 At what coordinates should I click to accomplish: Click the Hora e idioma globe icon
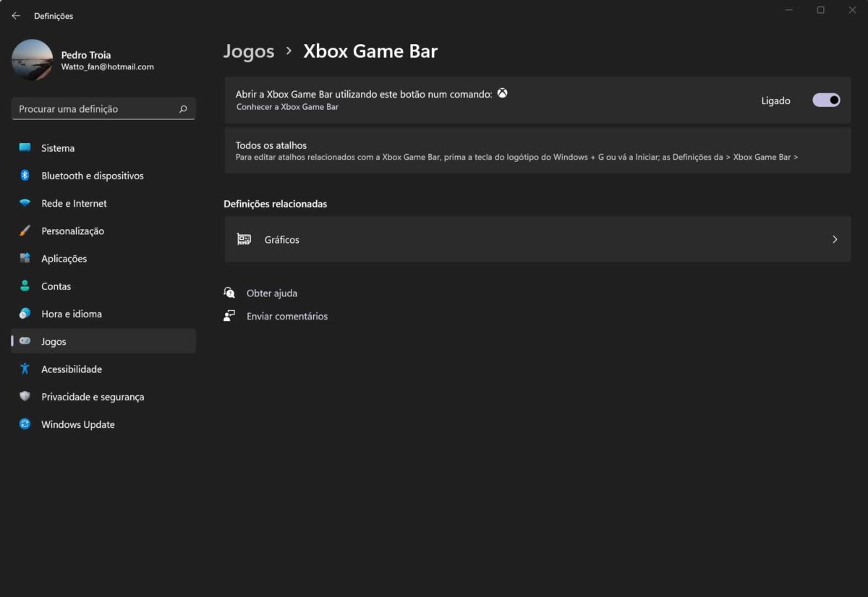(x=25, y=314)
